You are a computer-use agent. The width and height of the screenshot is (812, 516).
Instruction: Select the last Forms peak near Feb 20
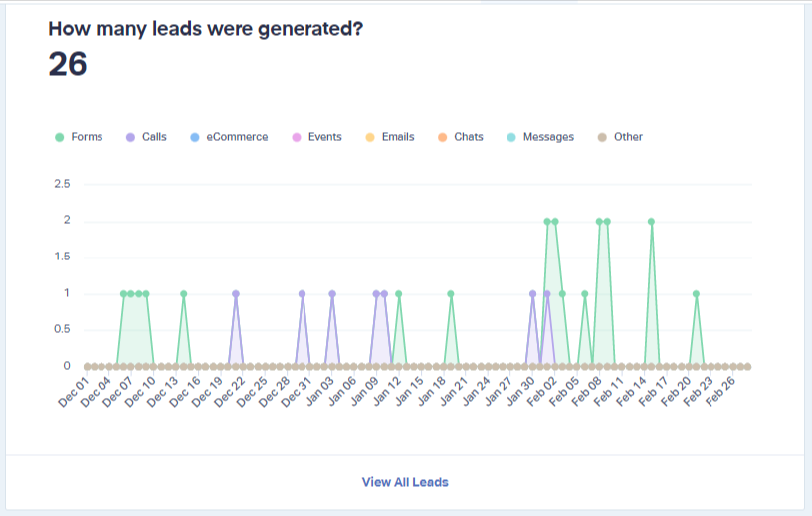[x=696, y=293]
